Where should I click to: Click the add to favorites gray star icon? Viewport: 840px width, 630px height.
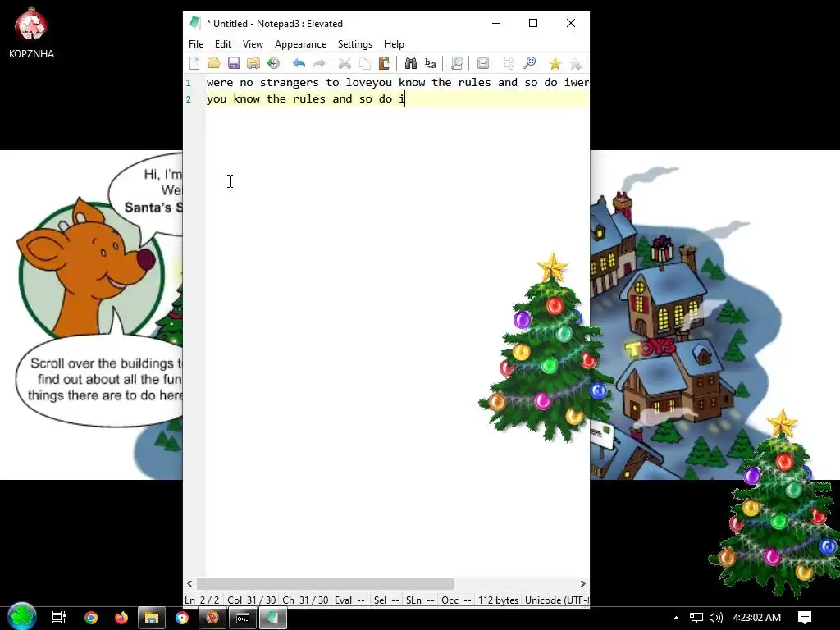tap(575, 63)
